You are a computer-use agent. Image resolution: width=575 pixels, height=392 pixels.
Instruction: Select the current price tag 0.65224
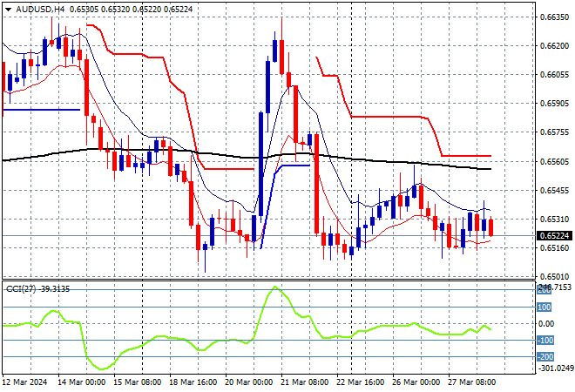pos(552,235)
